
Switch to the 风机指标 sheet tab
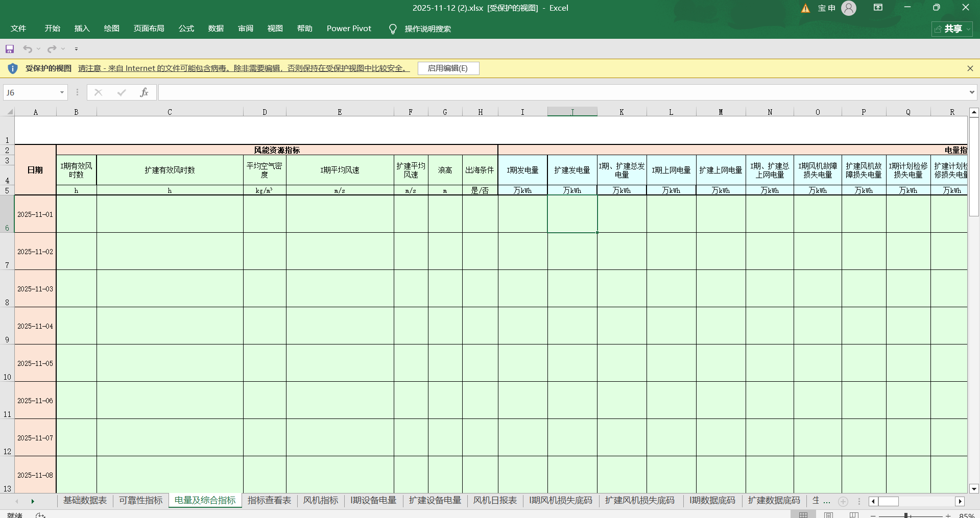coord(320,501)
